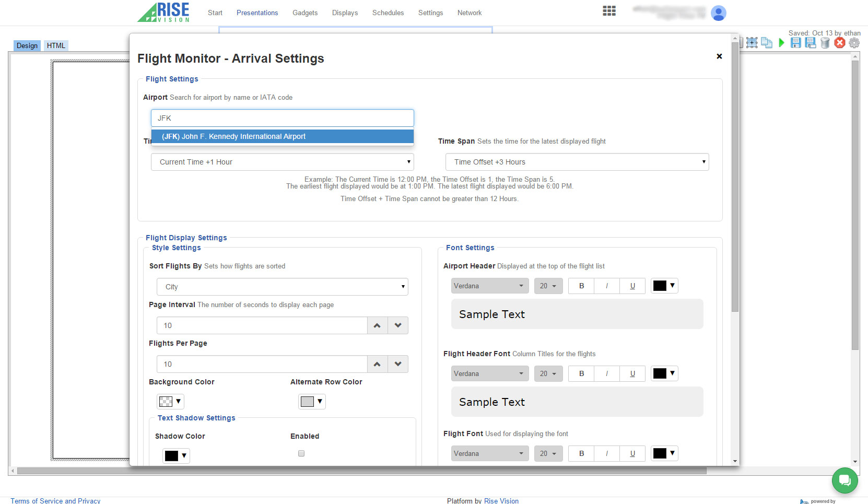
Task: Click the Airport search field containing JFK
Action: tap(283, 118)
